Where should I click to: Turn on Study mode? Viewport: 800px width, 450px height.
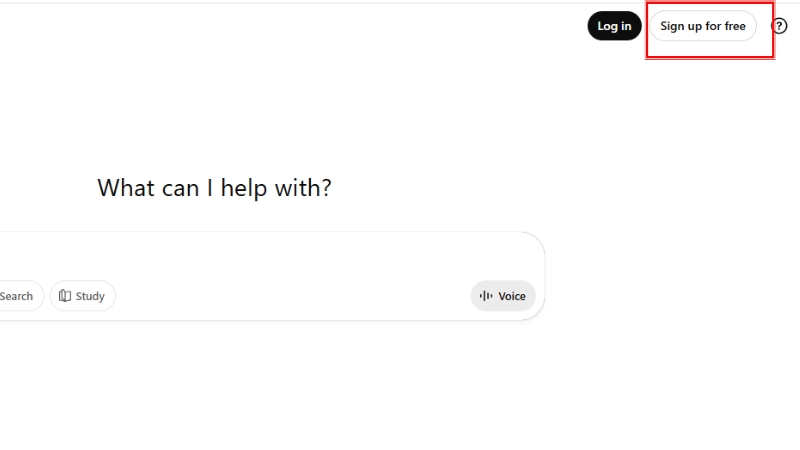pos(82,296)
